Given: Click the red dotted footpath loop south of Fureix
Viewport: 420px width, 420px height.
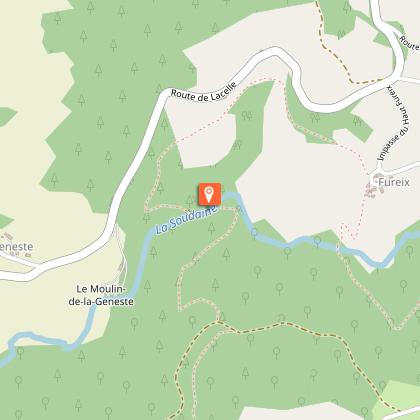Looking at the screenshot, I should (x=349, y=231).
